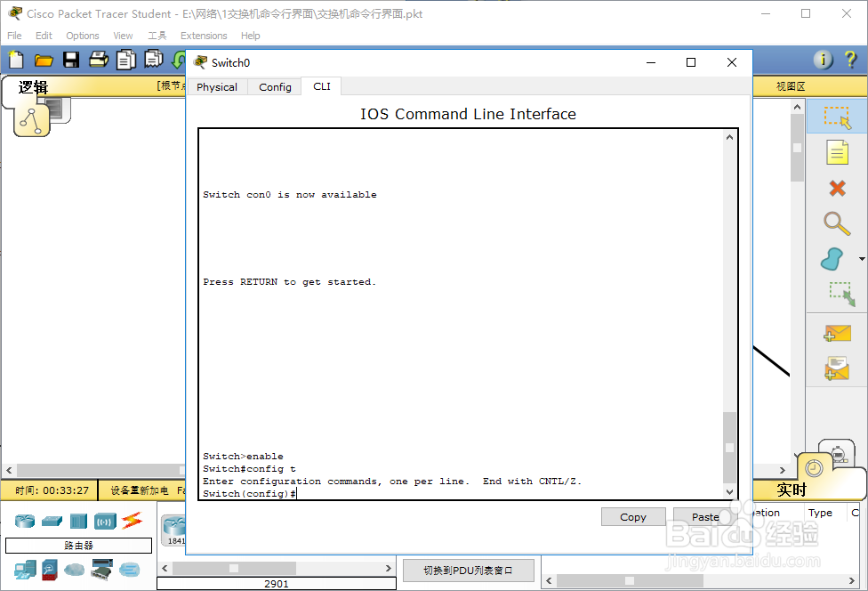Open the Extensions menu
Viewport: 868px width, 591px height.
coord(204,36)
